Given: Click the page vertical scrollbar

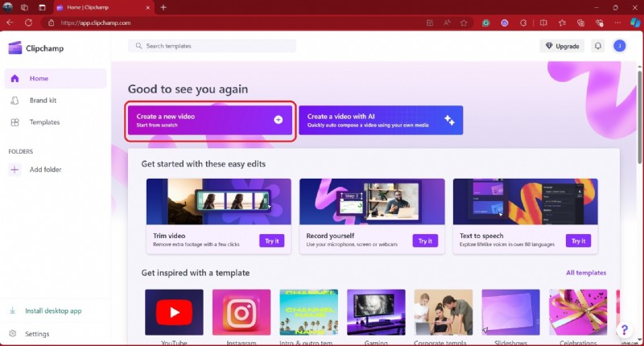Looking at the screenshot, I should (x=639, y=117).
